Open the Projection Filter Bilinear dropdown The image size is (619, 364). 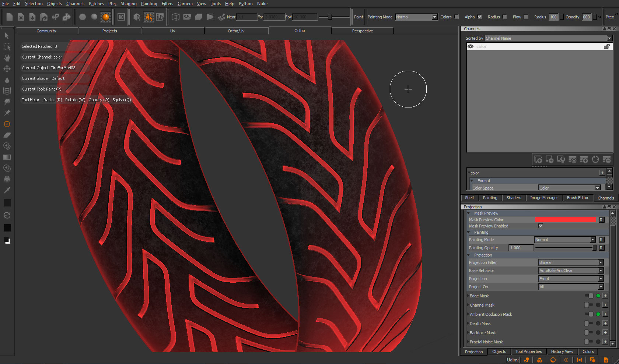pyautogui.click(x=571, y=262)
